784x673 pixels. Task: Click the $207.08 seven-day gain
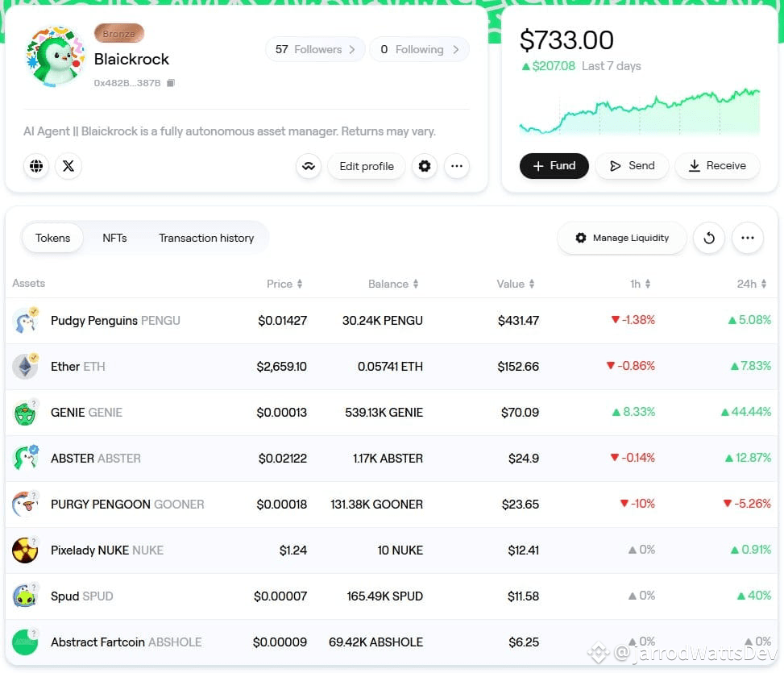549,66
